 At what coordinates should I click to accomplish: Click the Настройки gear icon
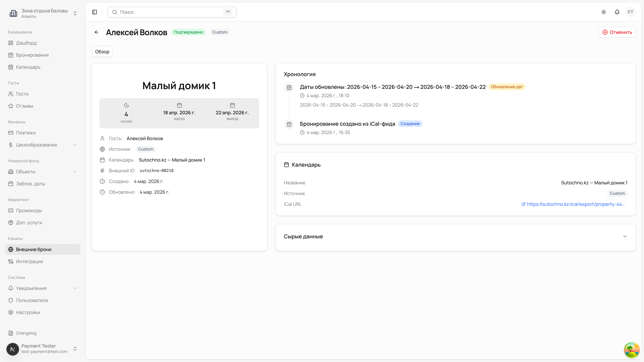pyautogui.click(x=11, y=312)
